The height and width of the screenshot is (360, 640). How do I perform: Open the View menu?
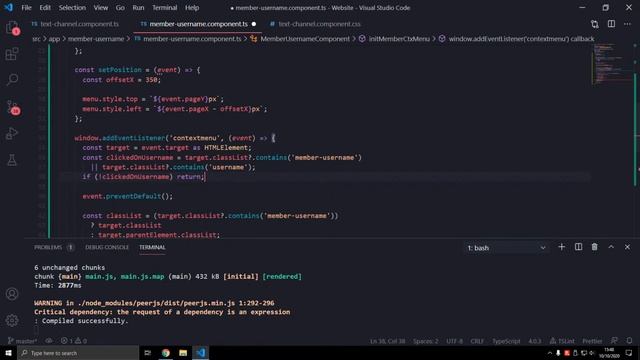[x=101, y=8]
